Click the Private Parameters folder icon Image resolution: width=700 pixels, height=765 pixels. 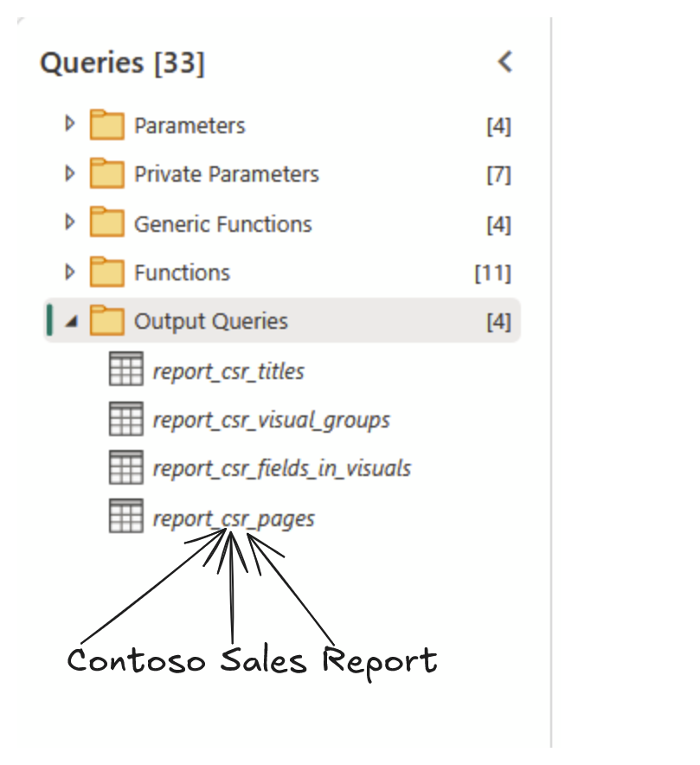pyautogui.click(x=107, y=174)
